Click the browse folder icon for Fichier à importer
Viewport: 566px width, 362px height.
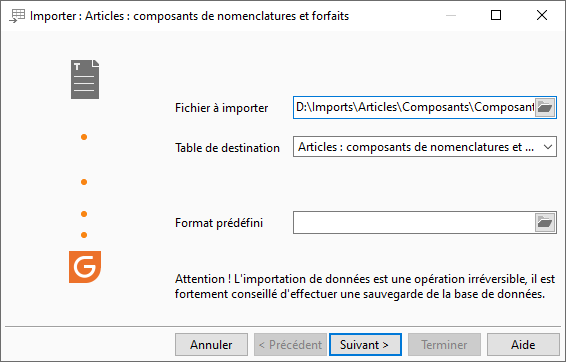[545, 107]
